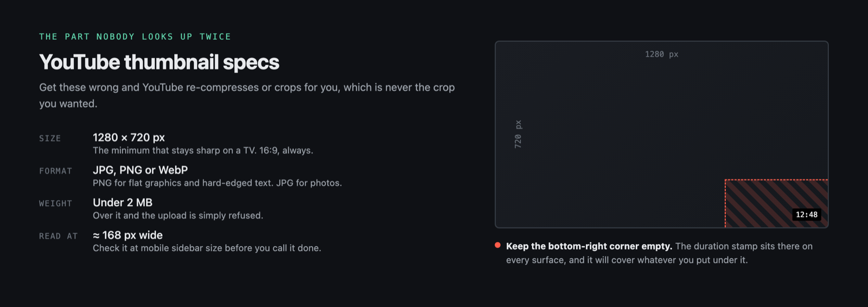Image resolution: width=868 pixels, height=307 pixels.
Task: Click the JPG, PNG or WebP text
Action: (x=140, y=170)
